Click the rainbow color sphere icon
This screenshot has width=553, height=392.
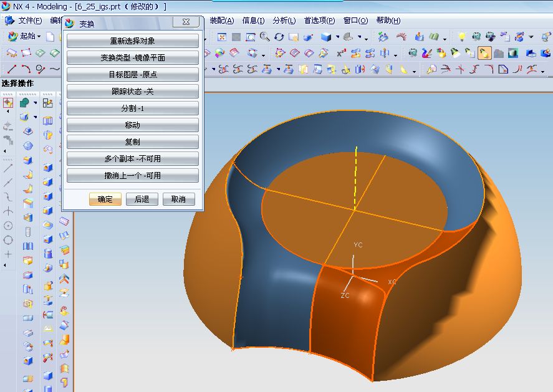tap(219, 53)
